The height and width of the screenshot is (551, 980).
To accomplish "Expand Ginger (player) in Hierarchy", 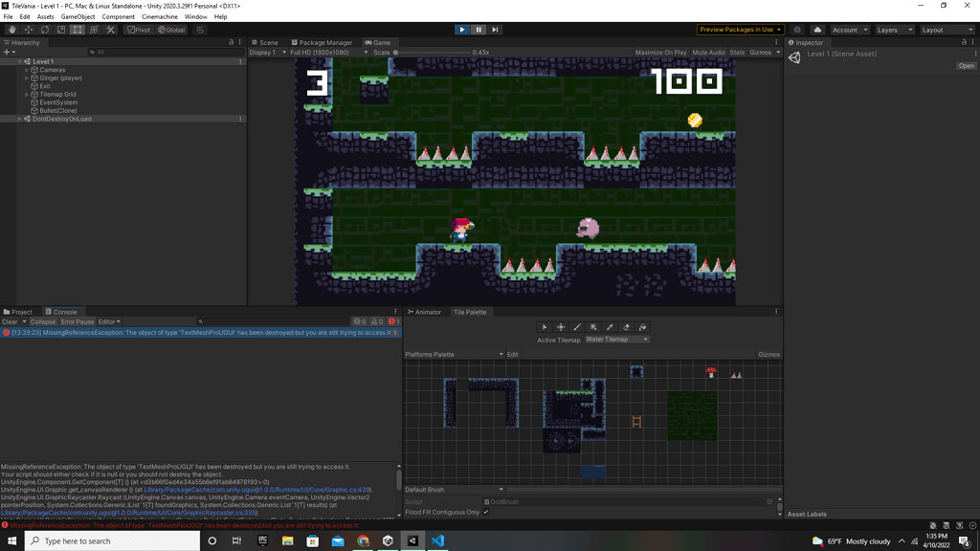I will point(27,78).
